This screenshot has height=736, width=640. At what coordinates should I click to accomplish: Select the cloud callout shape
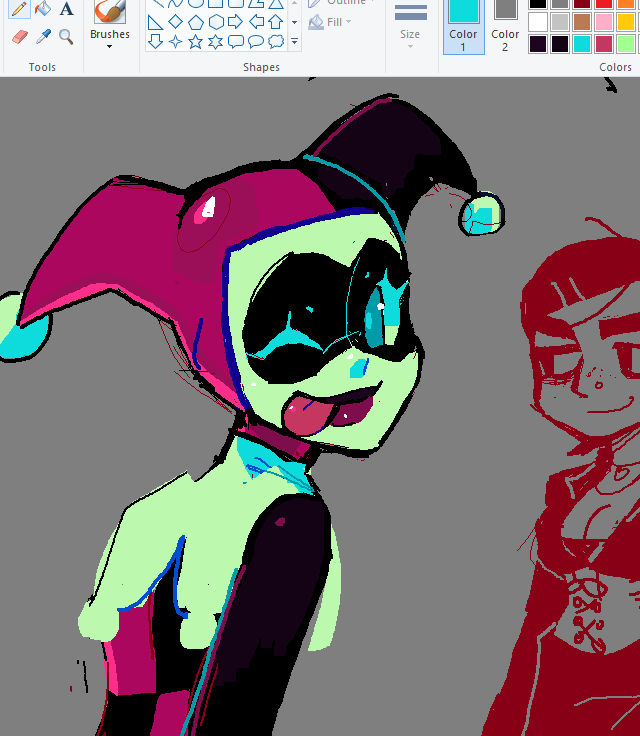[276, 41]
